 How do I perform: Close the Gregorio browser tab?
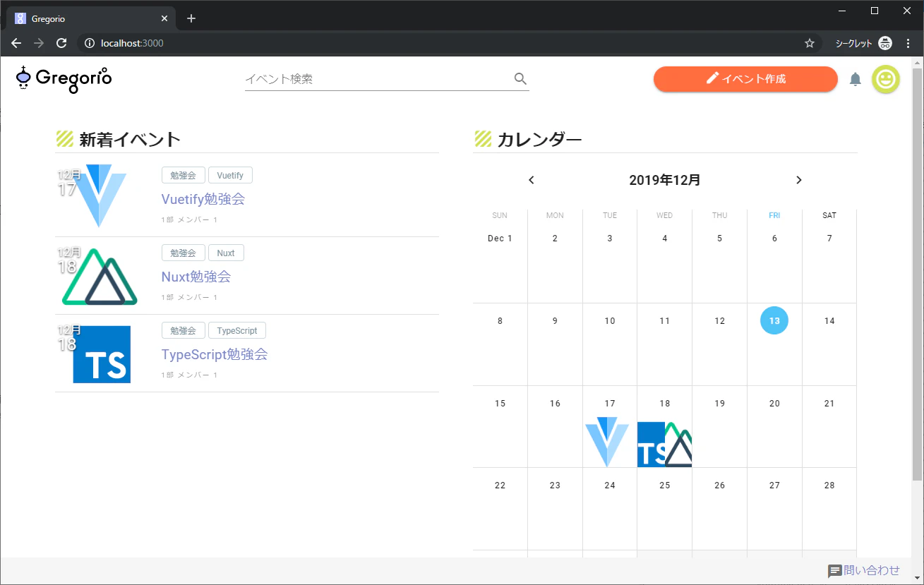pyautogui.click(x=164, y=18)
